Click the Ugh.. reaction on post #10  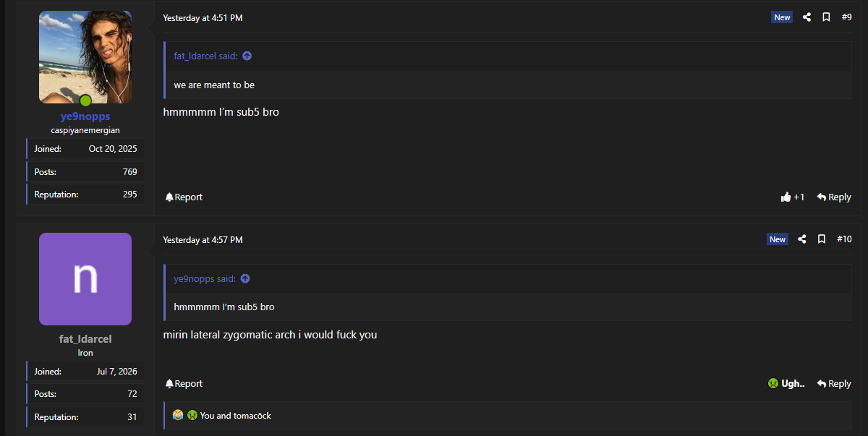786,384
